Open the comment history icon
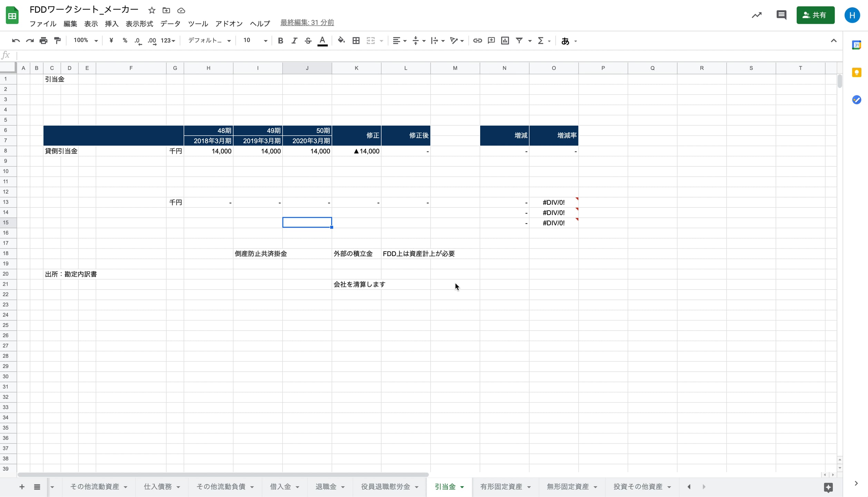 [x=781, y=15]
